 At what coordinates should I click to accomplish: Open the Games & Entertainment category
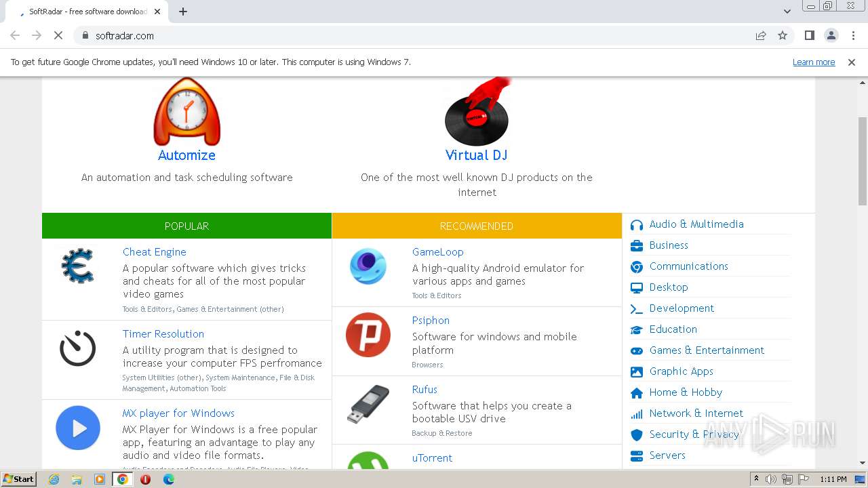click(707, 350)
